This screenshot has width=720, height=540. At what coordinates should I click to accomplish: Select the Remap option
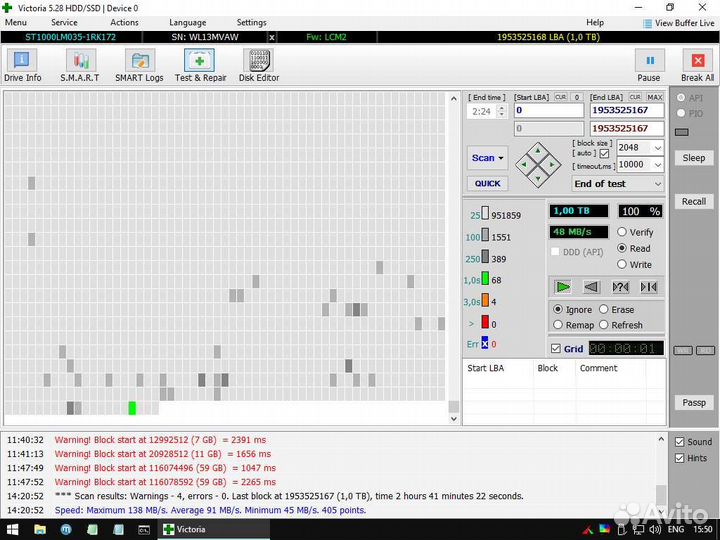(558, 325)
